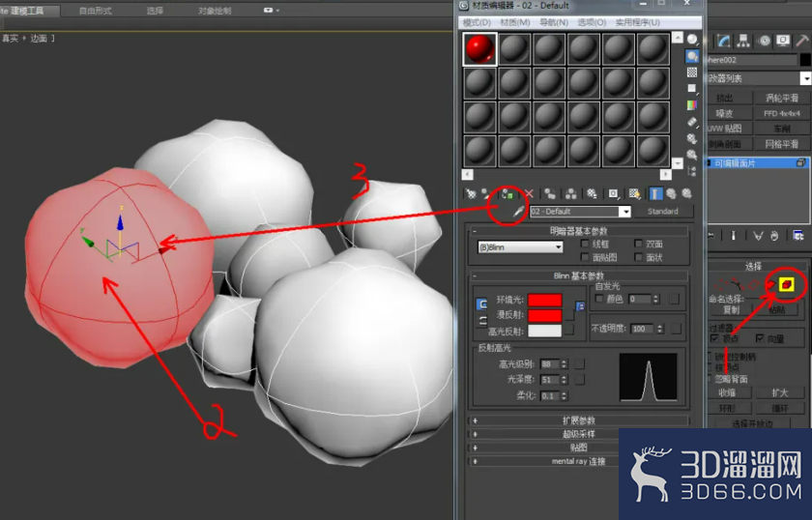Click FFD 4x4x4 modifier button
The image size is (812, 520).
tap(782, 113)
